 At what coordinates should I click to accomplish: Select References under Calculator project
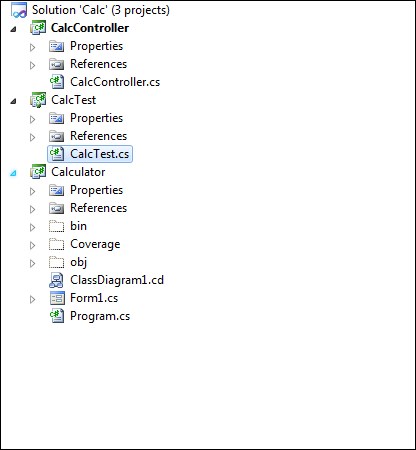98,208
